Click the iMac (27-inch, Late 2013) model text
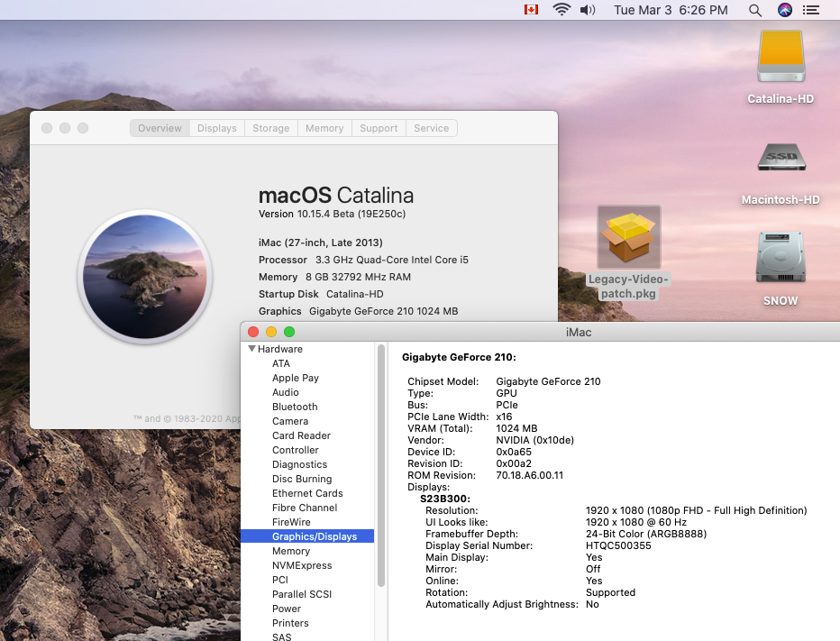 pyautogui.click(x=320, y=243)
